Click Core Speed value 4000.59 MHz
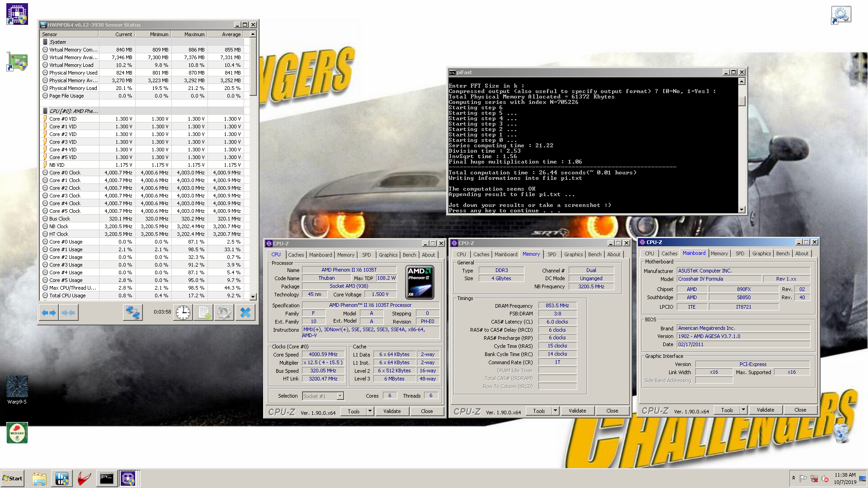Image resolution: width=868 pixels, height=488 pixels. (323, 355)
